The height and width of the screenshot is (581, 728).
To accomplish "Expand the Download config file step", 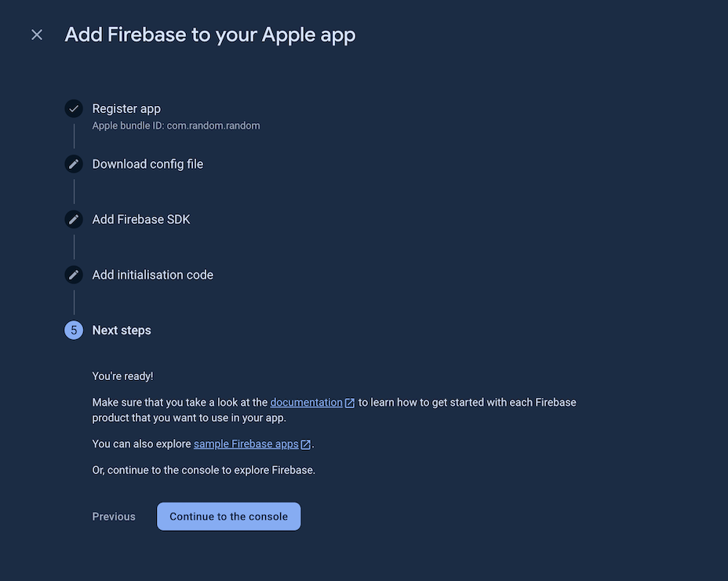I will (147, 164).
